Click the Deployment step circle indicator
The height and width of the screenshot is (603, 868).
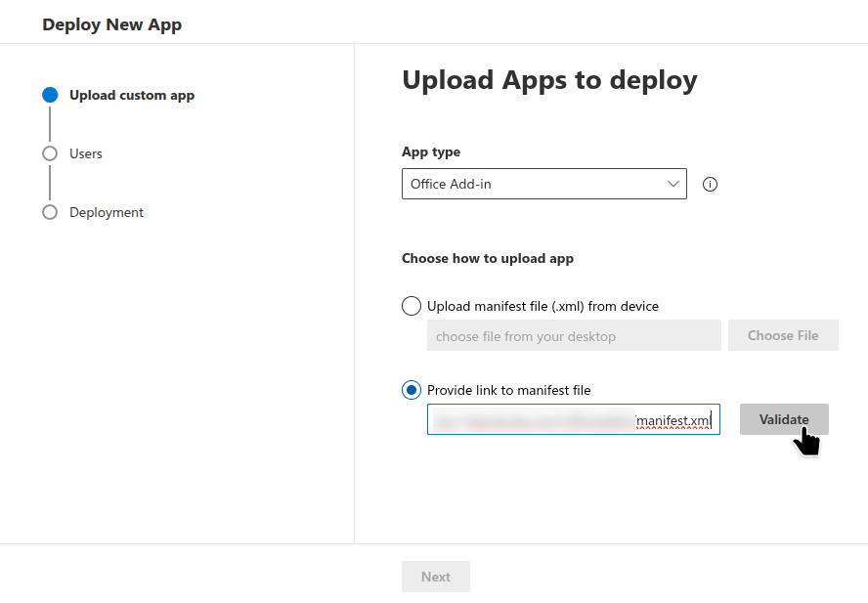tap(50, 212)
